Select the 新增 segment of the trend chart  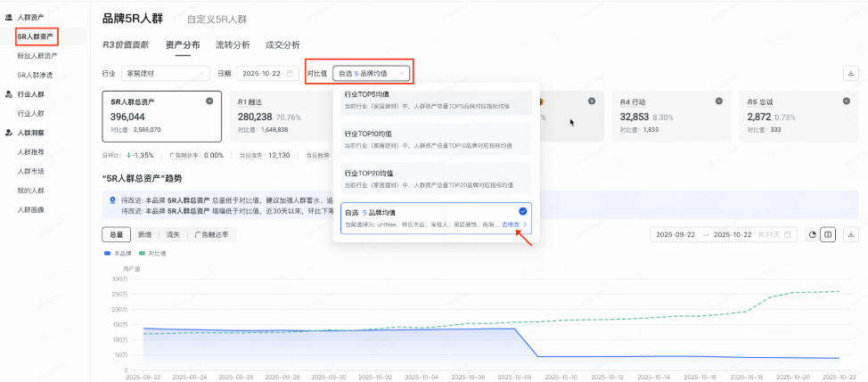(x=144, y=234)
